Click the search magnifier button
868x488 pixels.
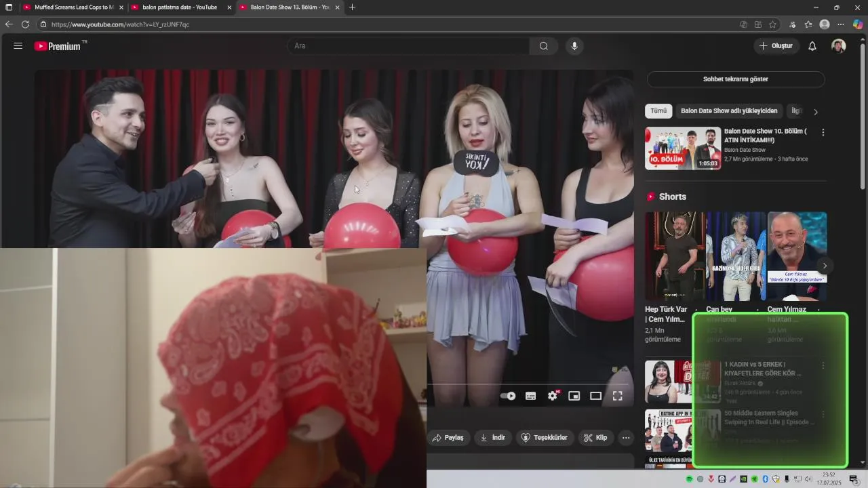point(544,46)
